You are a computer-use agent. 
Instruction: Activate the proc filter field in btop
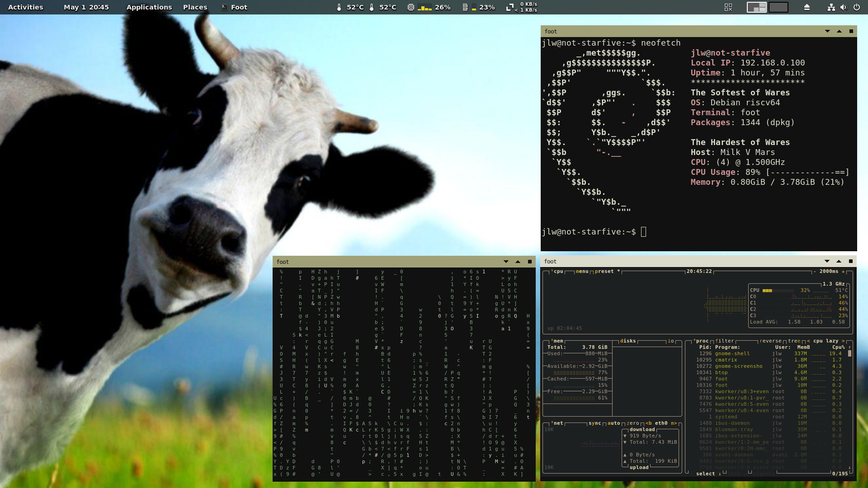tap(725, 341)
